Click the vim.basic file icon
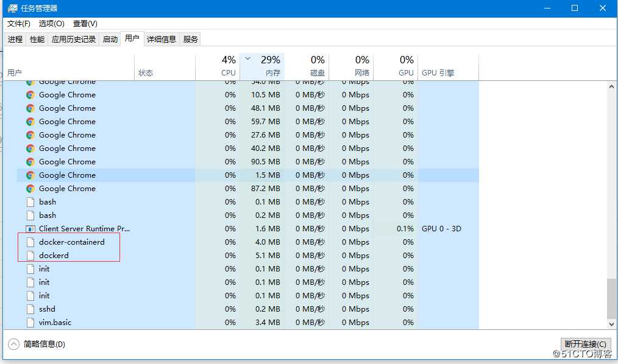The height and width of the screenshot is (364, 618). [30, 323]
